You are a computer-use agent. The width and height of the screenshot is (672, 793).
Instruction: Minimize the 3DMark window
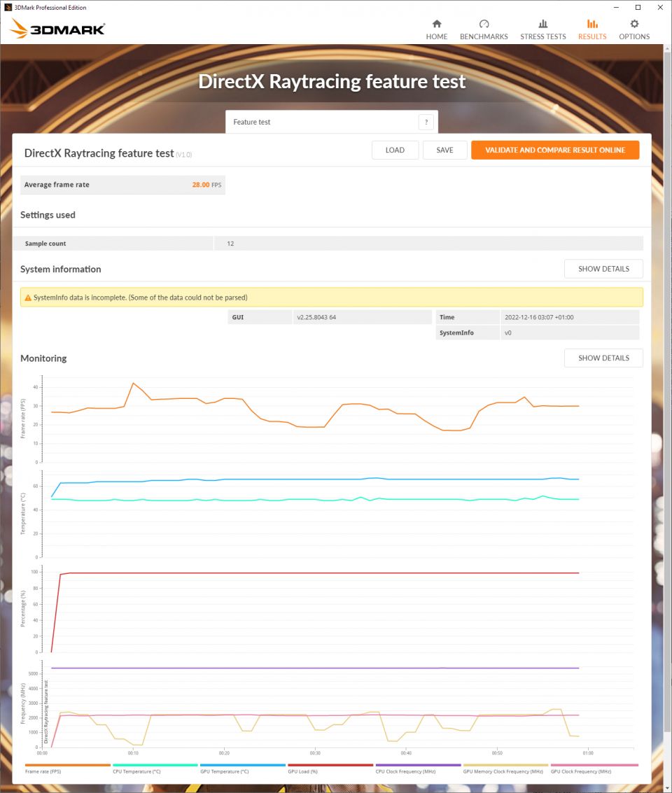(617, 7)
